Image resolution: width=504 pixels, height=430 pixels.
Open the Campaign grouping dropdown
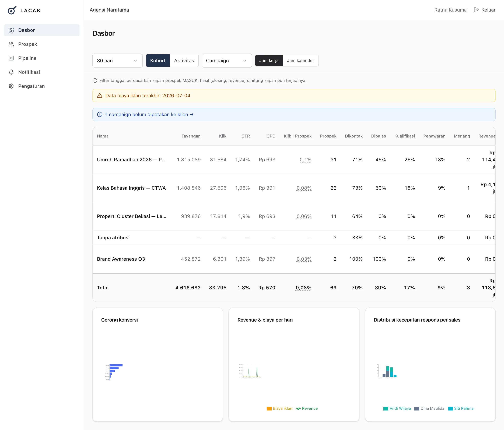click(227, 61)
